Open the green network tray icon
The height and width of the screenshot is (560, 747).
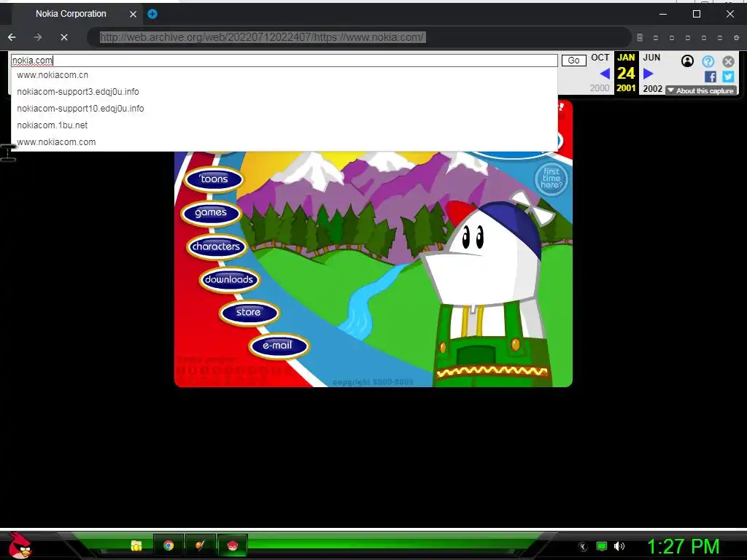coord(602,546)
